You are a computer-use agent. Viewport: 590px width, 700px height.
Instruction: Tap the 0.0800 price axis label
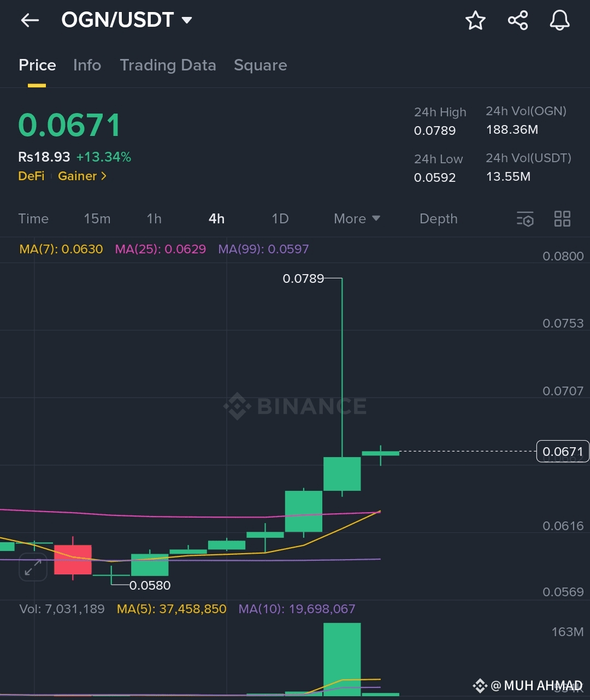(563, 256)
